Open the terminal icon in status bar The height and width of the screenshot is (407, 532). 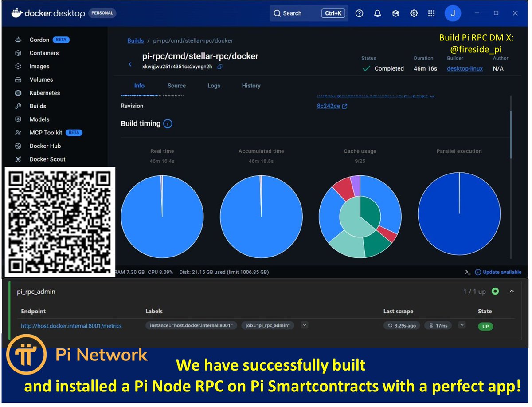pyautogui.click(x=468, y=272)
